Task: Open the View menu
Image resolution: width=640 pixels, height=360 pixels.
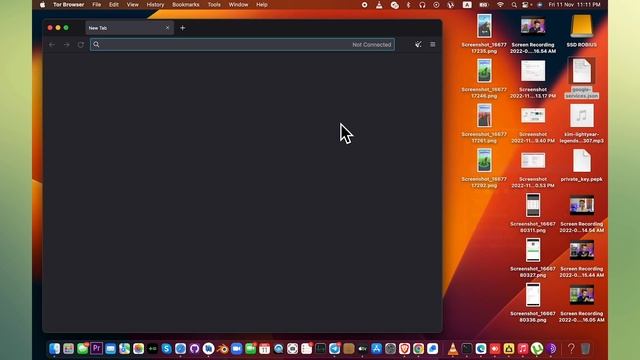Action: coord(132,4)
